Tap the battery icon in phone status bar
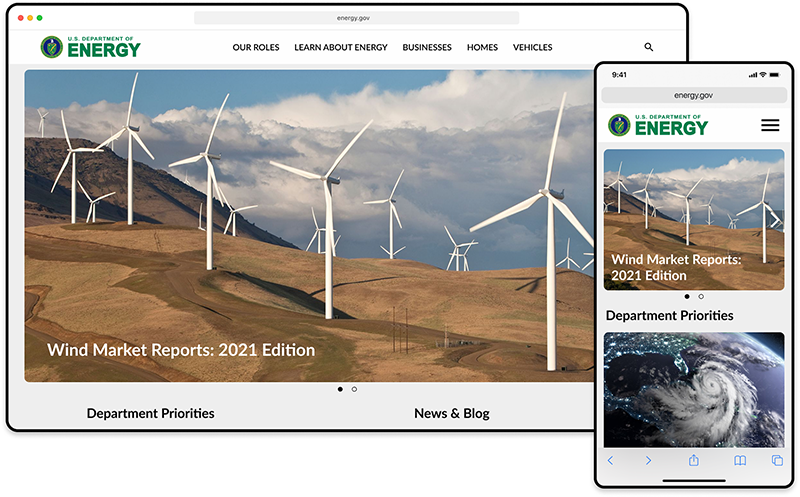Viewport: 800px width, 497px height. point(774,75)
